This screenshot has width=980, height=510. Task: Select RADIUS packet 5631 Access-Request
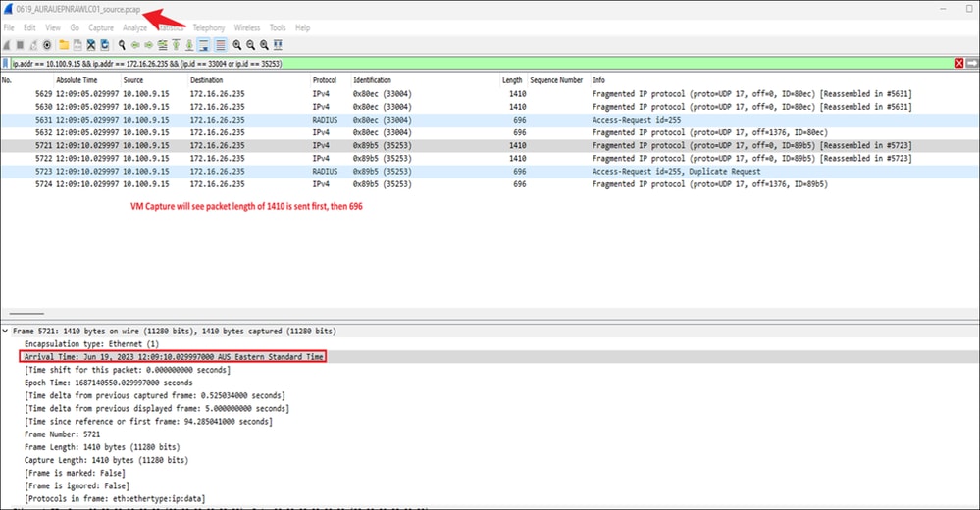pyautogui.click(x=490, y=120)
